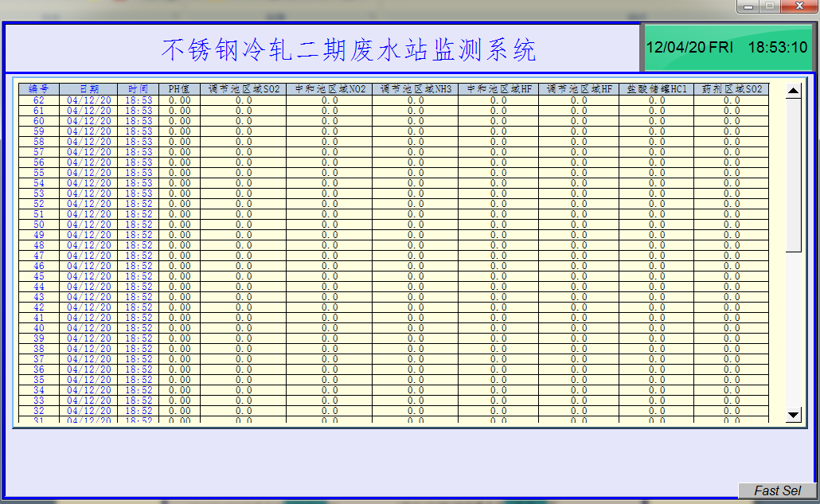Viewport: 820px width, 504px height.
Task: Minimize the monitoring window
Action: [x=748, y=6]
